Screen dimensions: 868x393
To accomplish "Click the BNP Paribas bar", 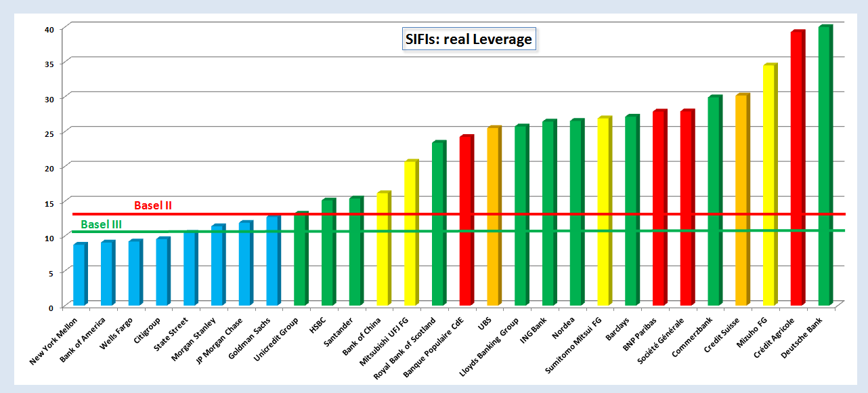I will click(x=659, y=207).
